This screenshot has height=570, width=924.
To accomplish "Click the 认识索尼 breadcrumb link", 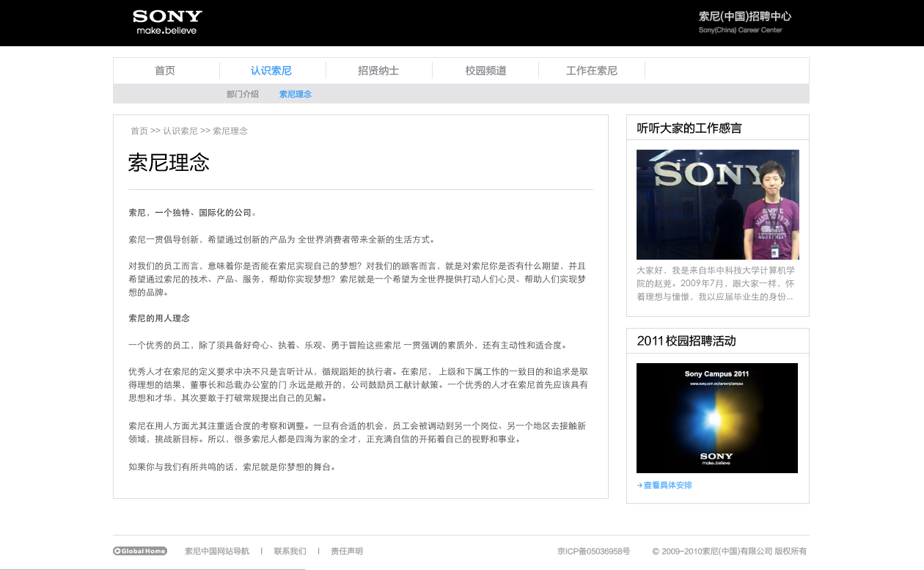I will point(180,131).
